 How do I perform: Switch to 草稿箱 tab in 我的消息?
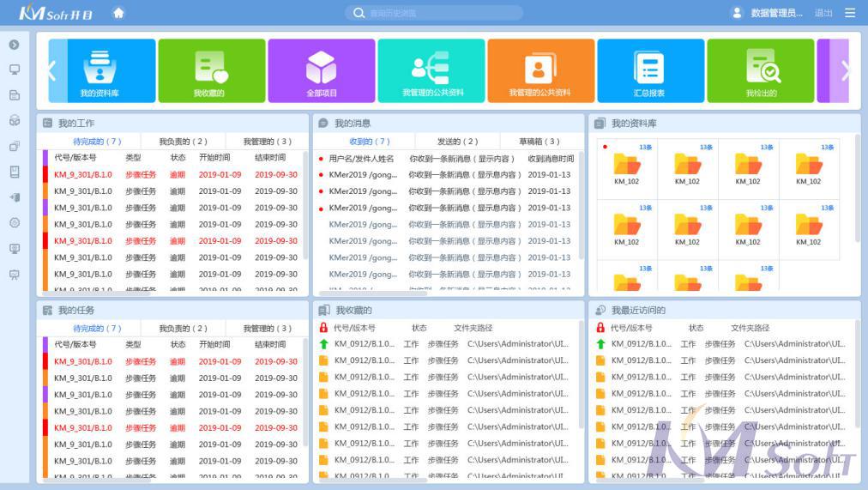point(539,142)
